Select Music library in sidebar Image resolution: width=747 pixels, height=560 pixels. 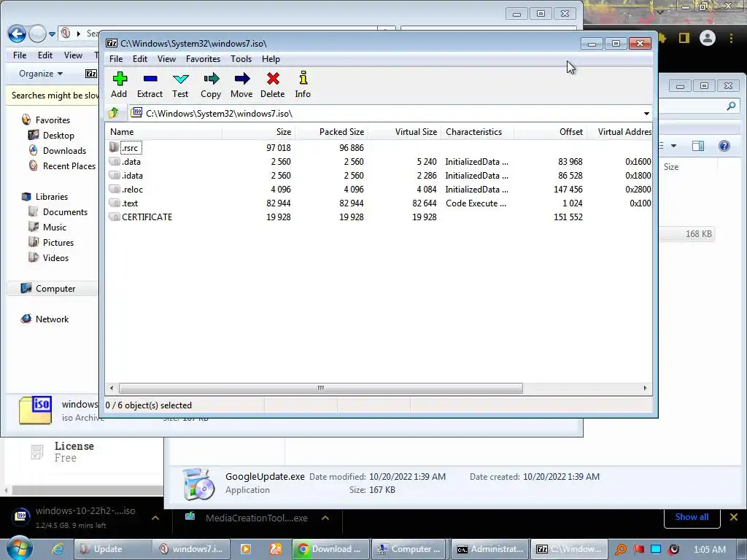tap(47, 227)
